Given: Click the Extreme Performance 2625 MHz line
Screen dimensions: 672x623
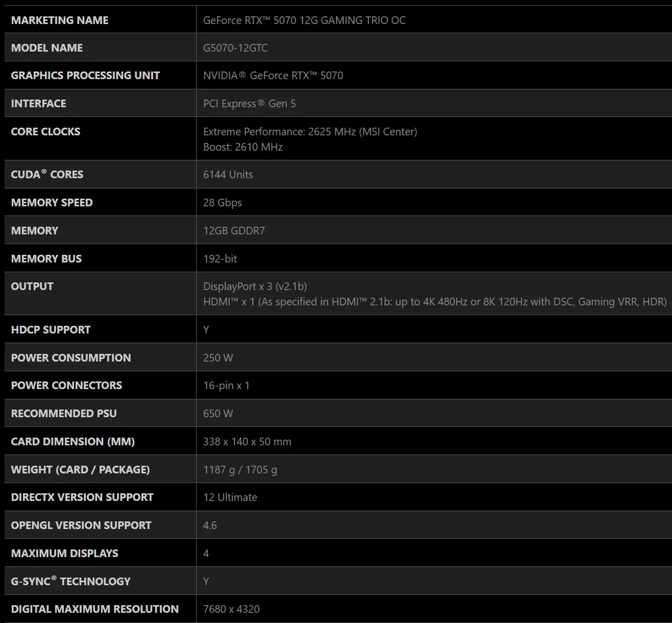Looking at the screenshot, I should point(310,132).
